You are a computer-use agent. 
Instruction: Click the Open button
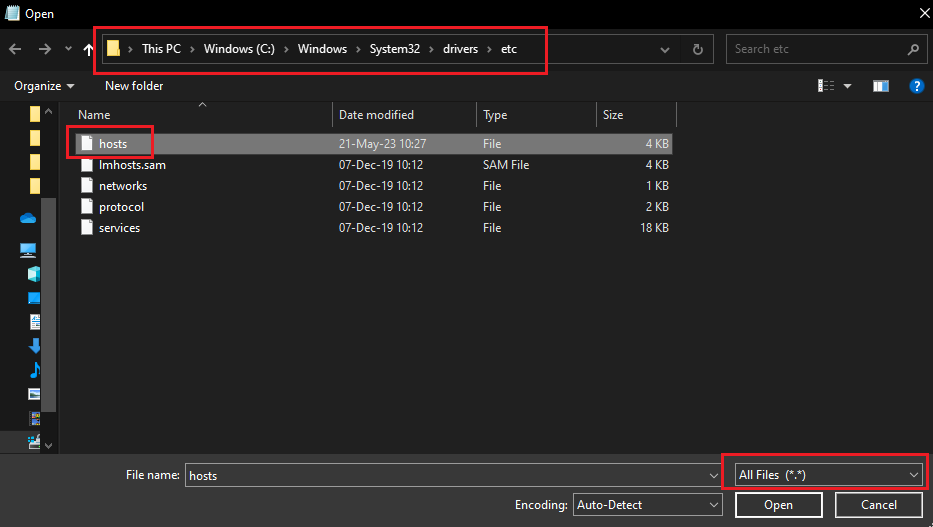[x=778, y=505]
